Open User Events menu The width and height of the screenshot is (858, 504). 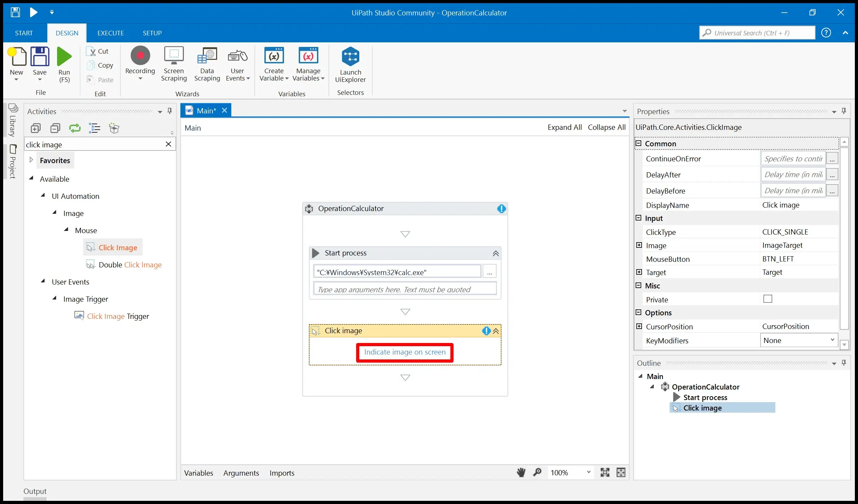238,64
